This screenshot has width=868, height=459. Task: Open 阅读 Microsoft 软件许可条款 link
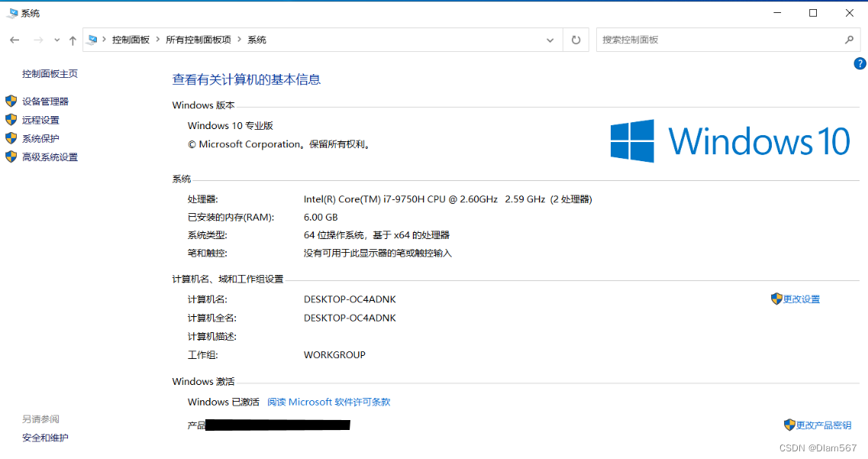[x=329, y=402]
